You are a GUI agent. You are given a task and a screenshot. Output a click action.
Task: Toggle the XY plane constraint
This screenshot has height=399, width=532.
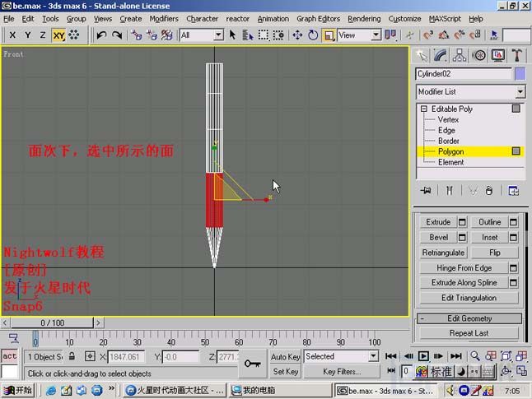coord(58,35)
